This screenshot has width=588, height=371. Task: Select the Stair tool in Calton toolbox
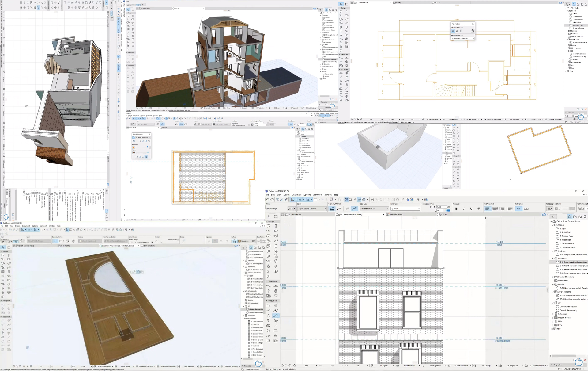(269, 241)
